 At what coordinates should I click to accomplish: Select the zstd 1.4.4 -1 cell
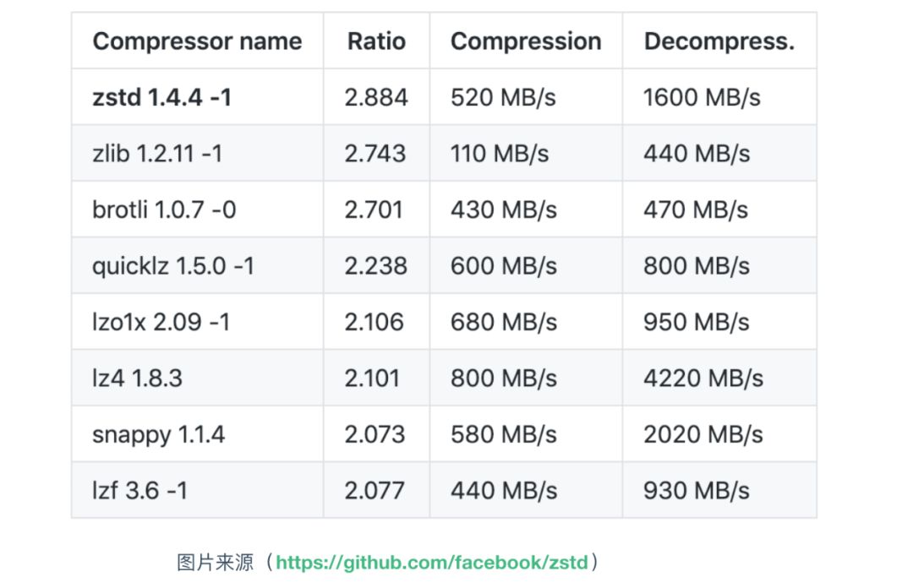pos(161,97)
